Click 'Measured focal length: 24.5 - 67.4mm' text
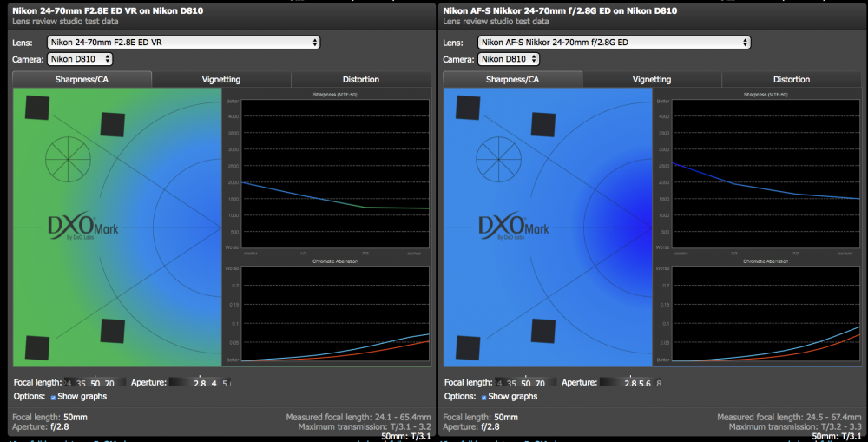The height and width of the screenshot is (442, 868). pyautogui.click(x=789, y=417)
